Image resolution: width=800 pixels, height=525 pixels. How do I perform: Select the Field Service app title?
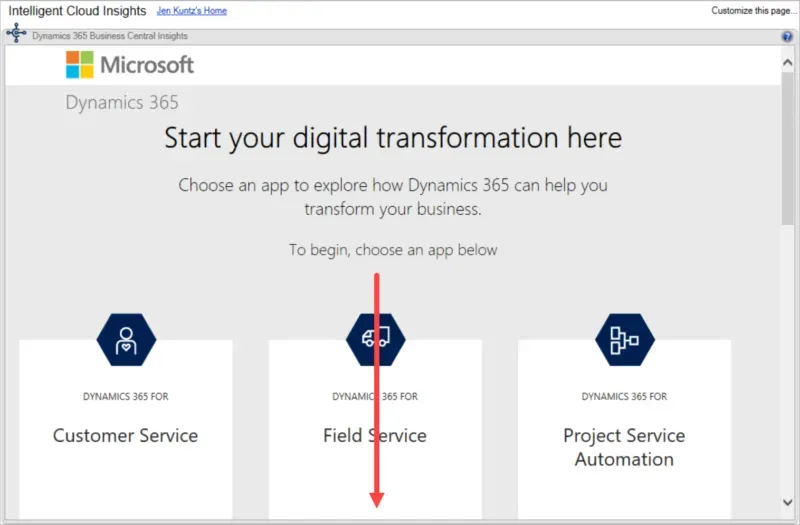375,436
